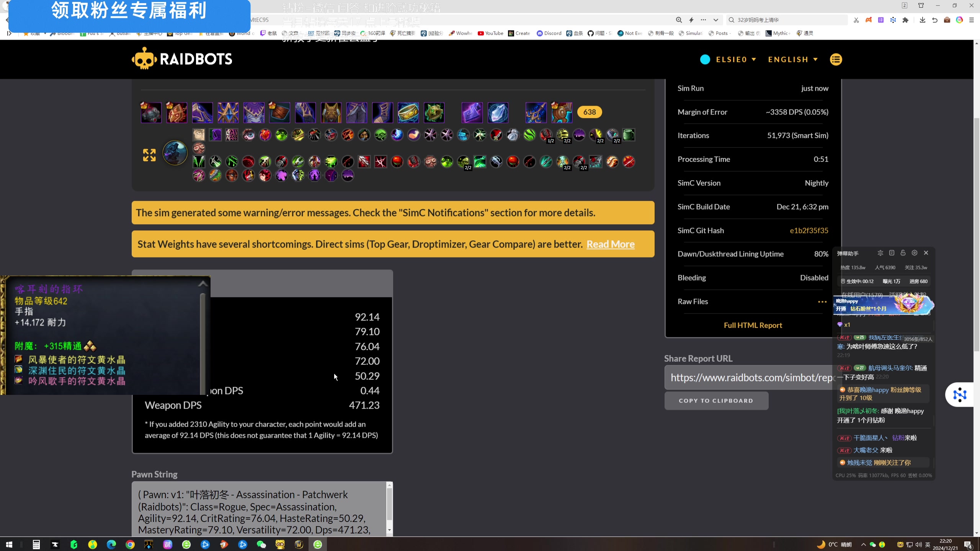980x551 pixels.
Task: Select the golden ring gear icon
Action: (408, 112)
